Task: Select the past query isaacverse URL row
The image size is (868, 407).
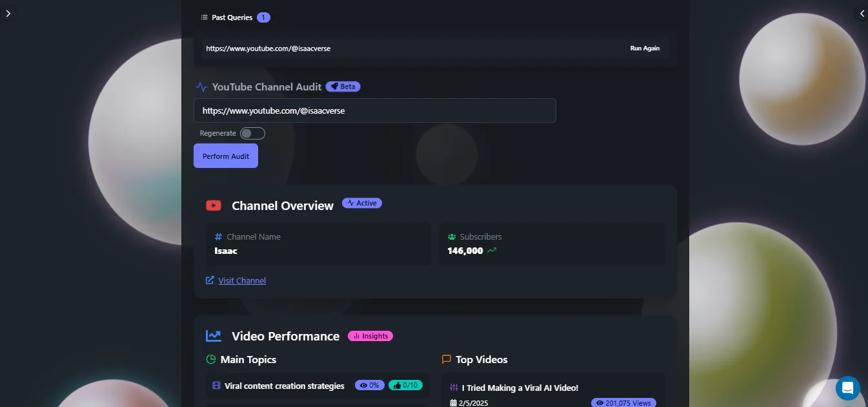Action: [x=436, y=48]
